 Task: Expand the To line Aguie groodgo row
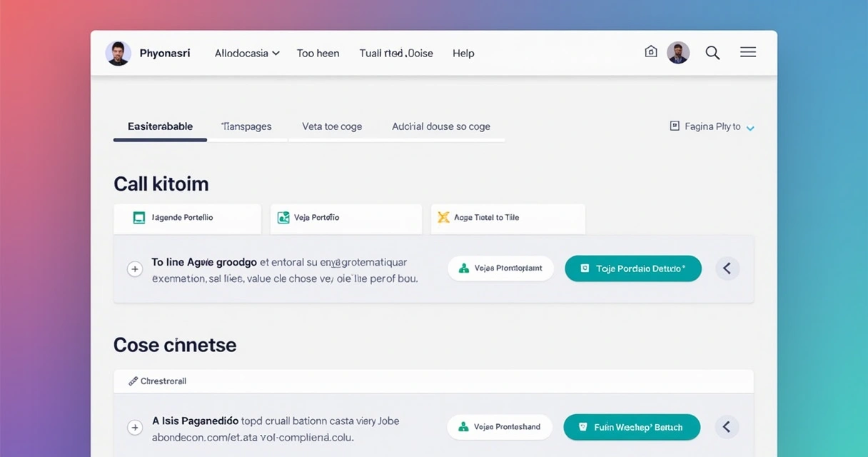(x=134, y=269)
